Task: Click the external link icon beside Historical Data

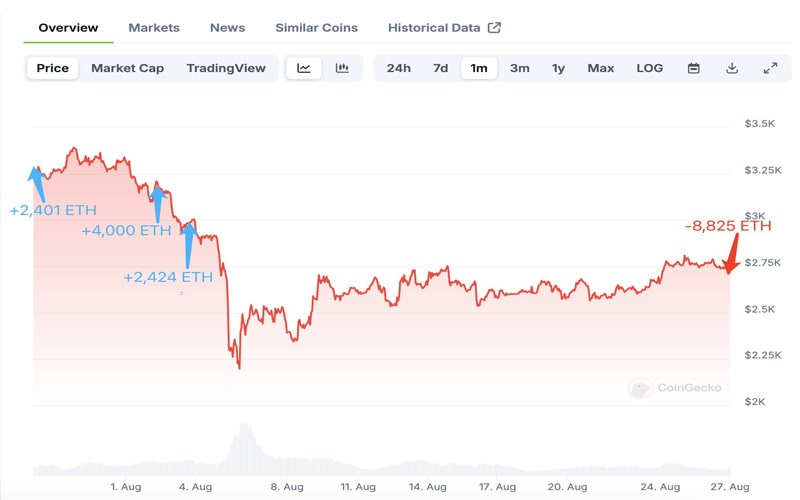Action: (494, 28)
